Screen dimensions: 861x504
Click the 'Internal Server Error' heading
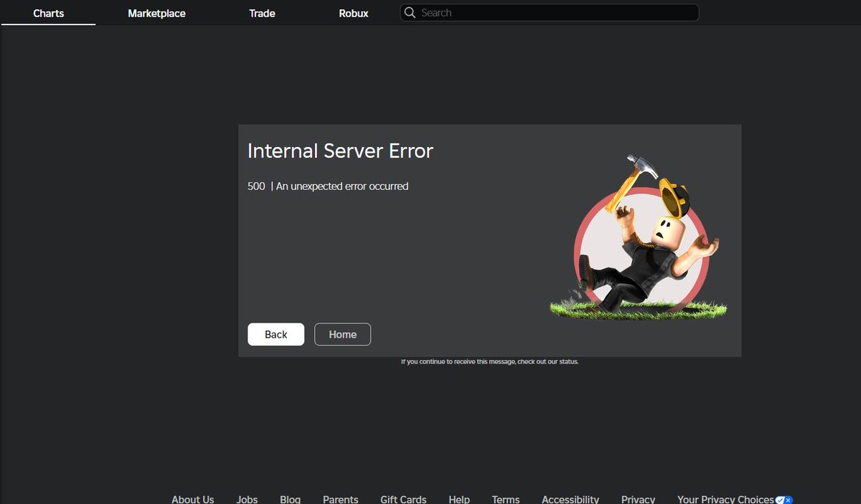[x=340, y=151]
